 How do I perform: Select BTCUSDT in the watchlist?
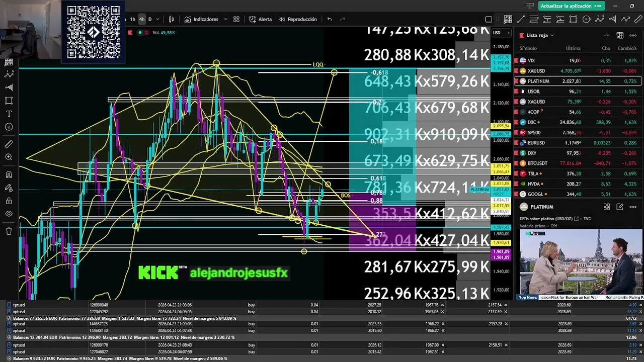pos(578,163)
